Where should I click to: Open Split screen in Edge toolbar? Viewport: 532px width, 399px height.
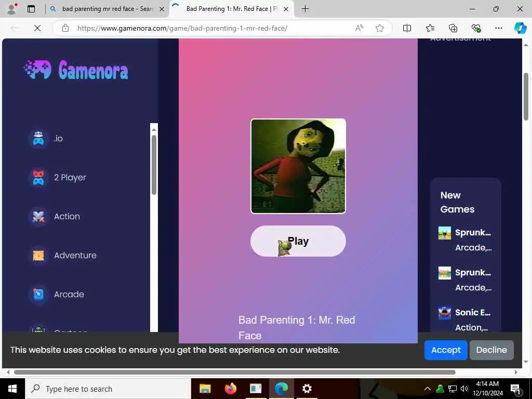pos(407,28)
